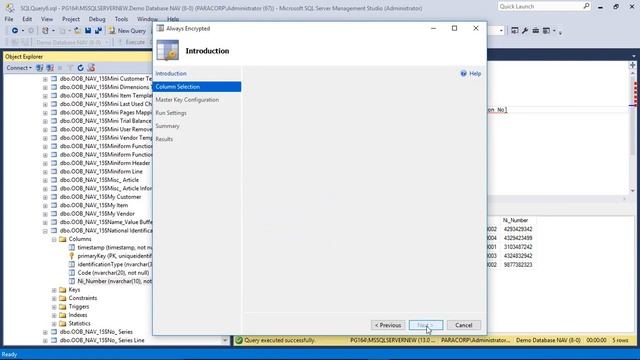Viewport: 640px width, 360px height.
Task: Open the View menu
Action: point(47,19)
